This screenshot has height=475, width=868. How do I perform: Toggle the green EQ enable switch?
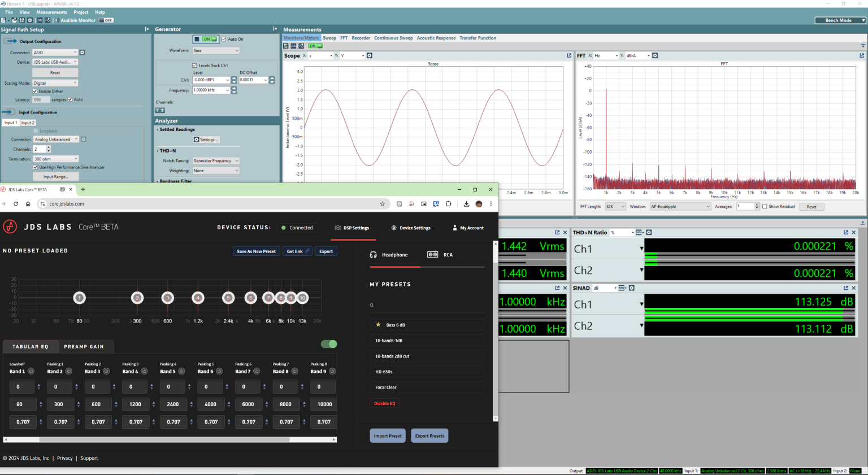[328, 344]
